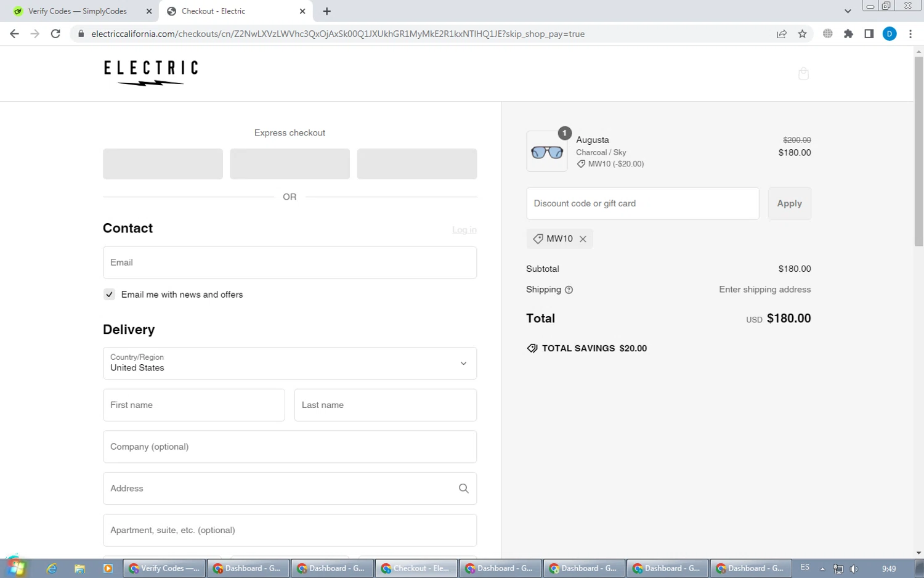Focus the First name field
Image resolution: width=924 pixels, height=578 pixels.
point(194,405)
